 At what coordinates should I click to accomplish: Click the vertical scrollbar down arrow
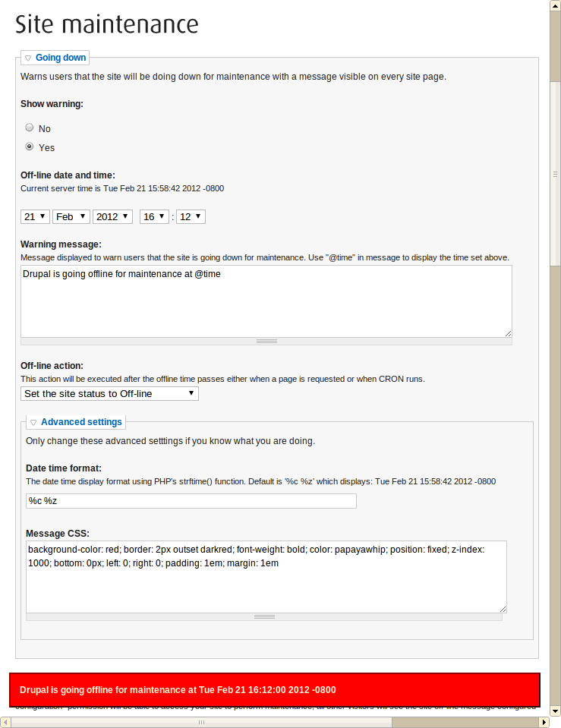555,711
